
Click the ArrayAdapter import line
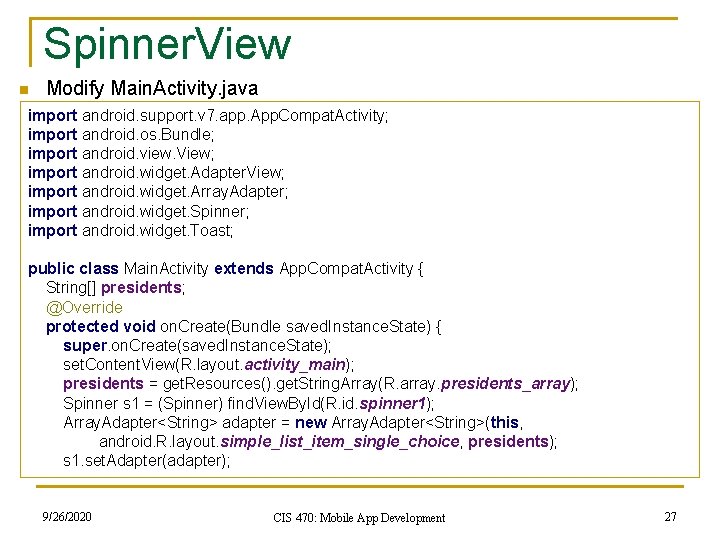point(158,192)
